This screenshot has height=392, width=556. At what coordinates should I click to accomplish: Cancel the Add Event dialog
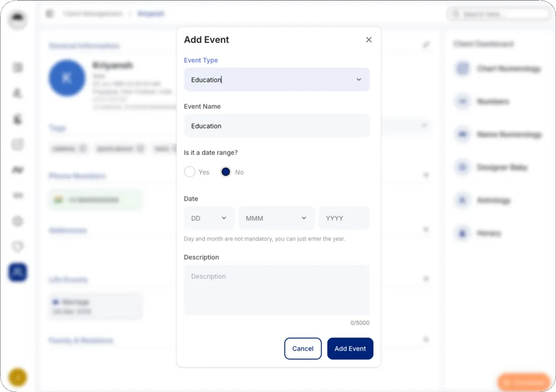point(303,348)
